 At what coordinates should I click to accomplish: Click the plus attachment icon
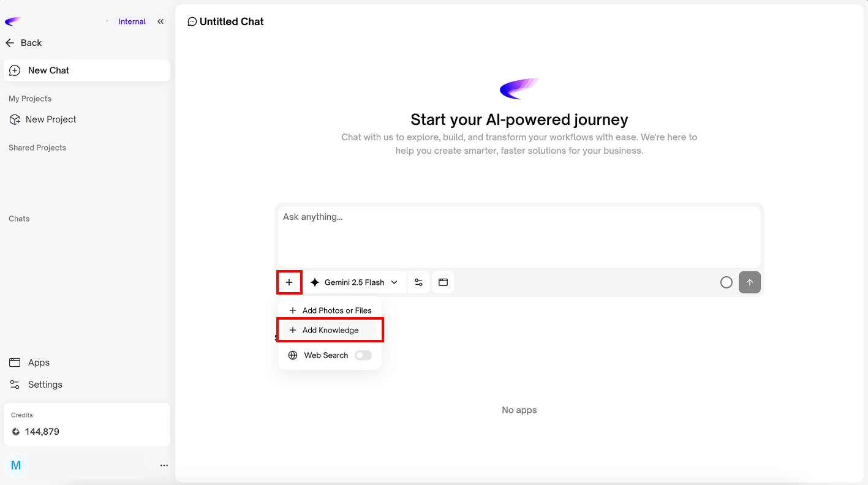point(289,282)
